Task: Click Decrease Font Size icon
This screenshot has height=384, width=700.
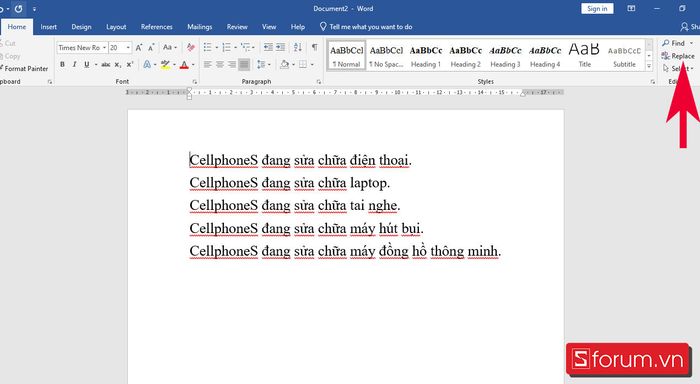Action: pyautogui.click(x=151, y=47)
